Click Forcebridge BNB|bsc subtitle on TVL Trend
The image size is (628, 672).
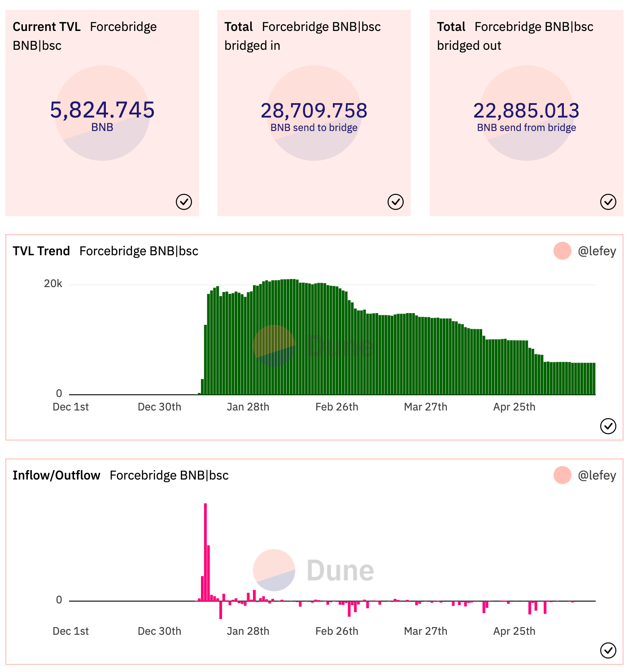tap(139, 251)
